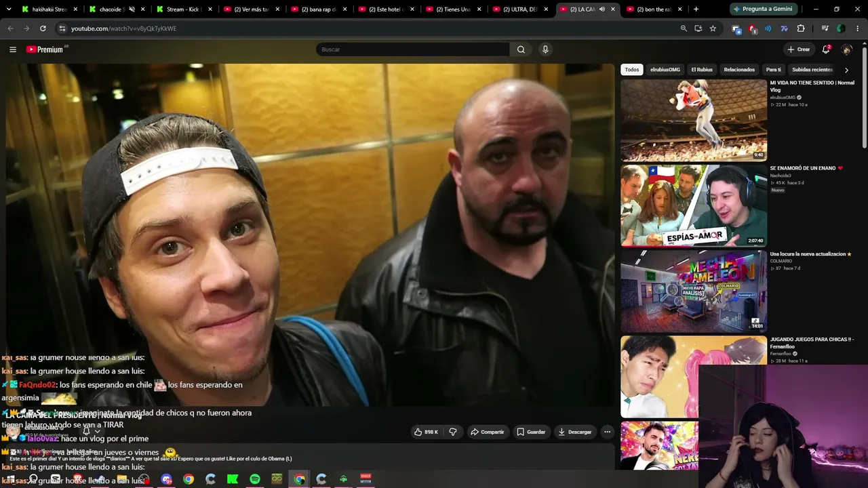The image size is (868, 488).
Task: Open Kick app from the taskbar
Action: tap(233, 479)
